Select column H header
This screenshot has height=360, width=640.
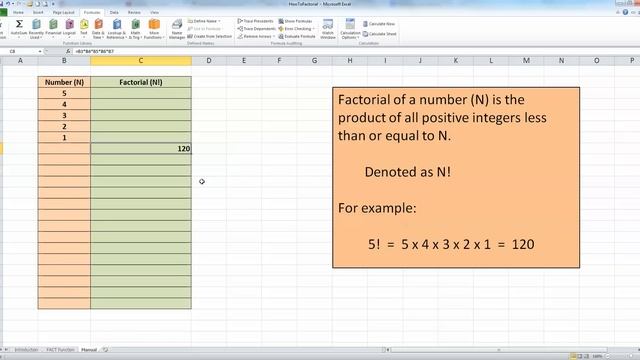(350, 61)
